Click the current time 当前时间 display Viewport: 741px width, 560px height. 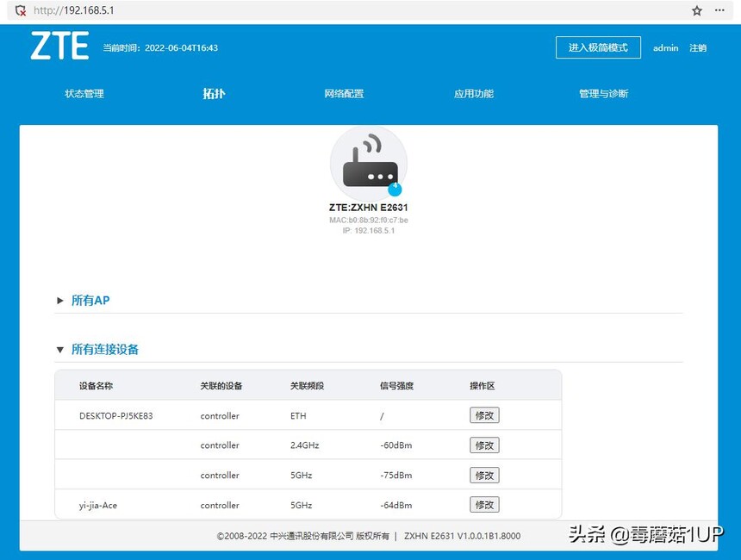point(160,47)
